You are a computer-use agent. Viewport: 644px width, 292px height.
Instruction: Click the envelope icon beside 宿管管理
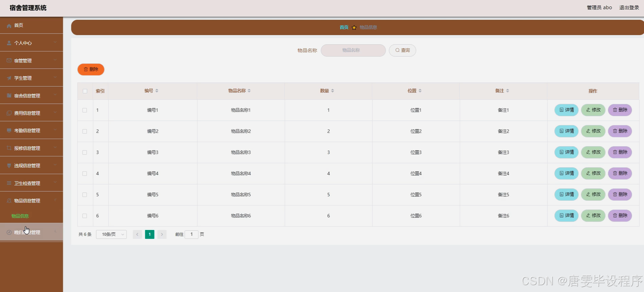point(9,61)
